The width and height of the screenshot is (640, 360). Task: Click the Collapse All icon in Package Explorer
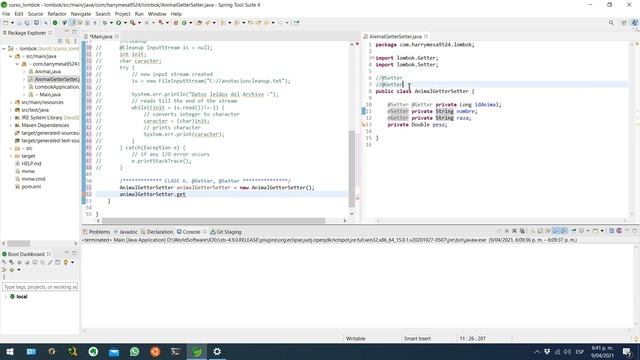tap(60, 41)
